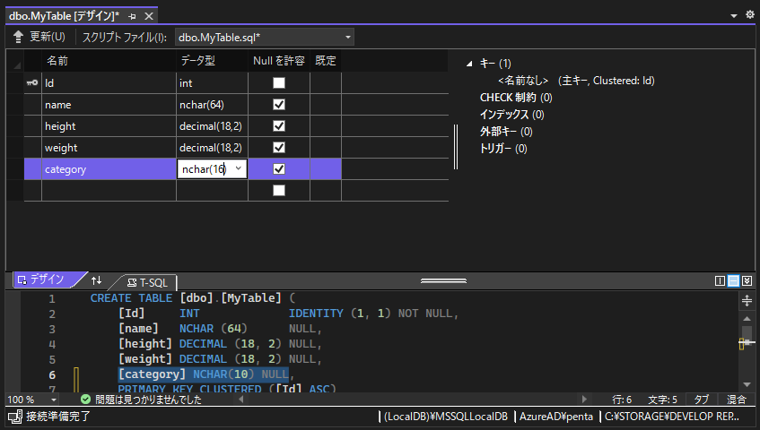Open data type dropdown for category

(238, 169)
